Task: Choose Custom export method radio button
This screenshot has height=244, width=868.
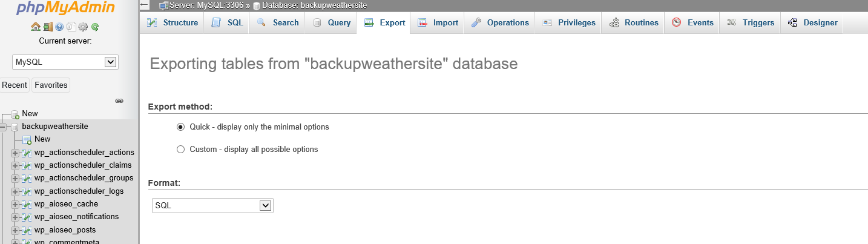Action: coord(180,149)
